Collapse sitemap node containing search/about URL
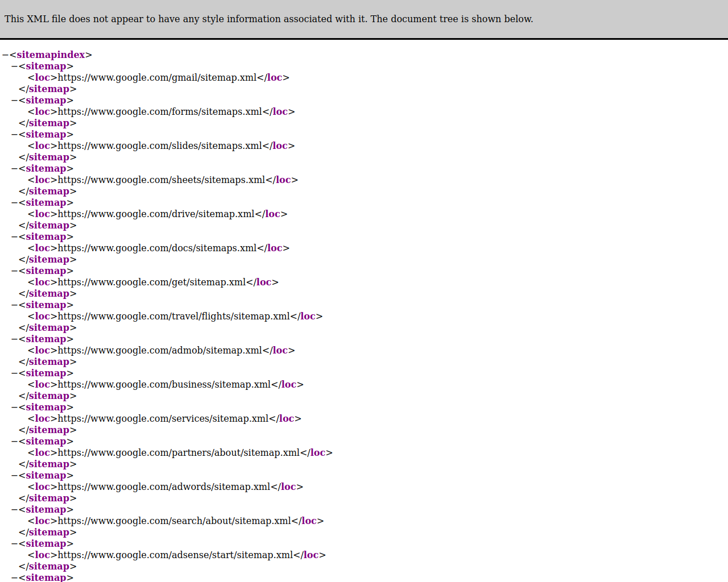728x582 pixels. coord(14,510)
